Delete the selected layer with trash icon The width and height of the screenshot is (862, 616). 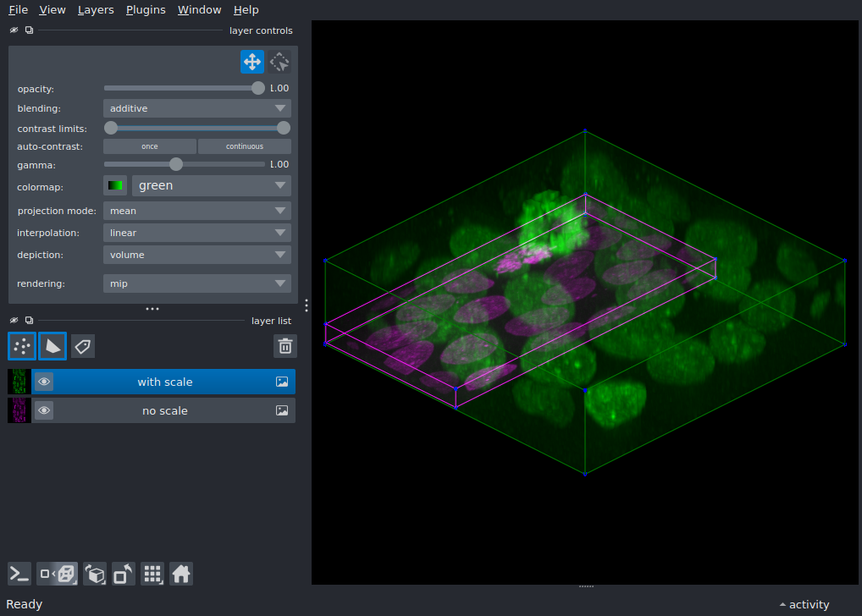[285, 345]
